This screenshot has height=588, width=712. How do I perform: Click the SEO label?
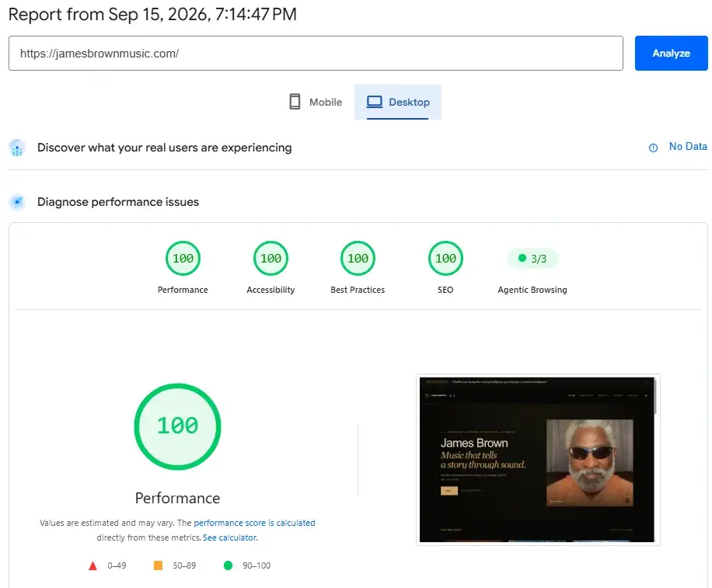click(x=445, y=290)
